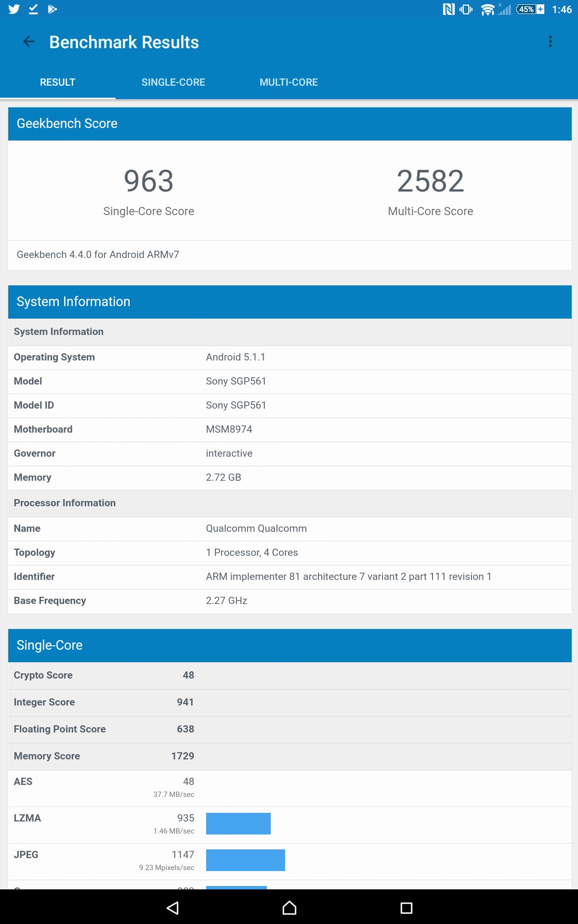Image resolution: width=578 pixels, height=924 pixels.
Task: Tap the Twitter notification icon
Action: coord(14,9)
